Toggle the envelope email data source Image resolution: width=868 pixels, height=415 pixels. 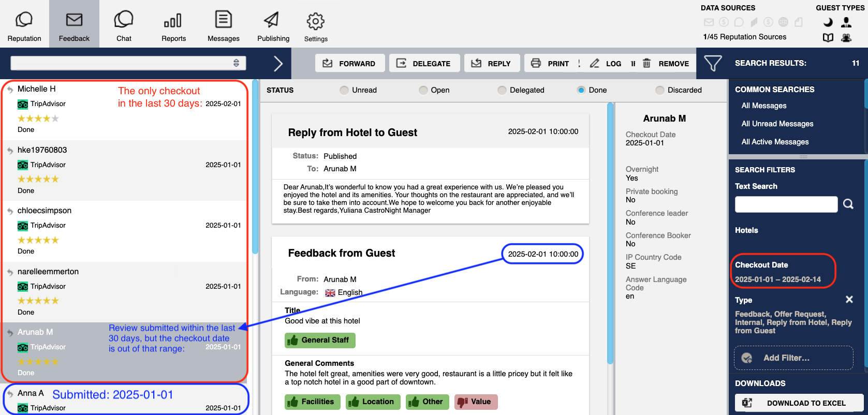709,22
